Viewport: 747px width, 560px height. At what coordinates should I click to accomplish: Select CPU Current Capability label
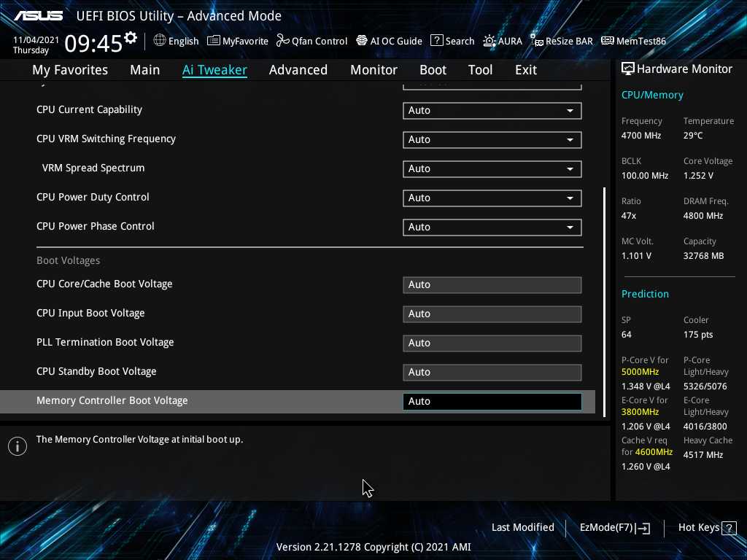[89, 109]
